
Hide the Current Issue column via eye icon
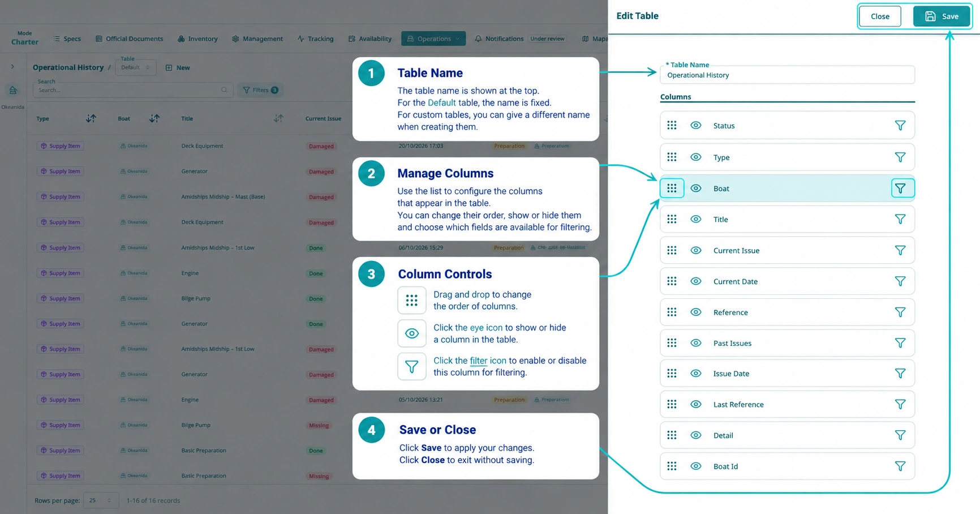coord(696,251)
